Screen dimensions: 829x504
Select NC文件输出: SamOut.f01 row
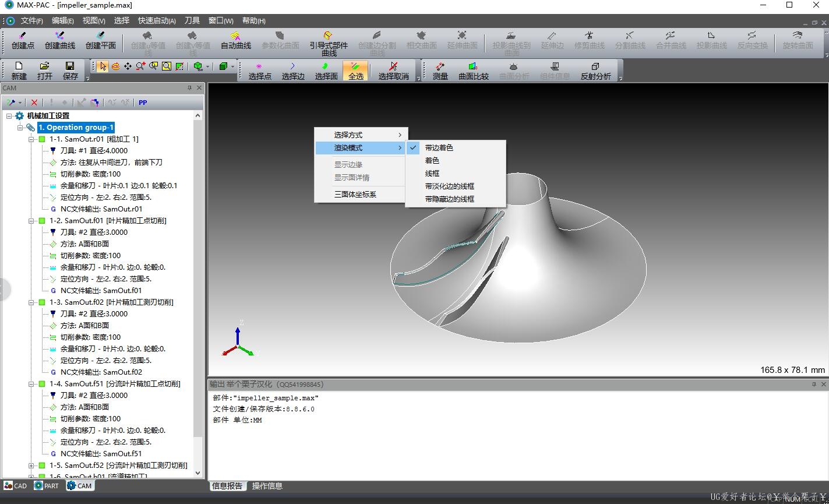point(101,291)
